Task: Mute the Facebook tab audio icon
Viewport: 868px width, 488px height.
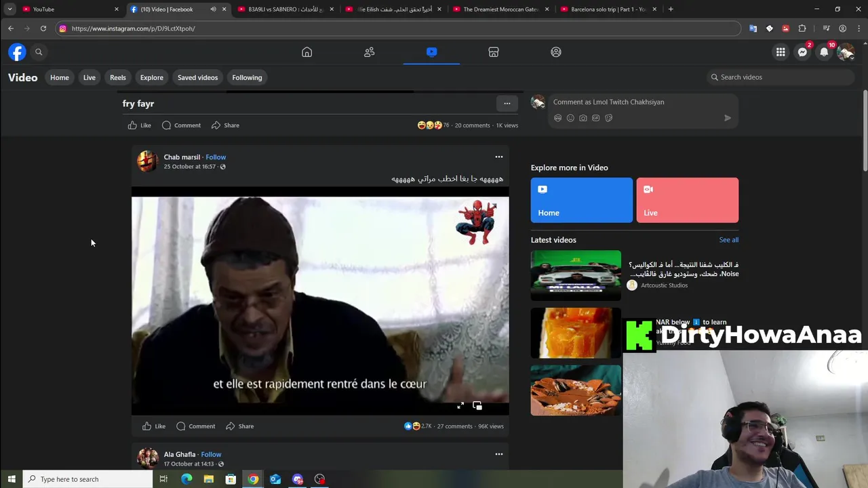Action: (213, 9)
